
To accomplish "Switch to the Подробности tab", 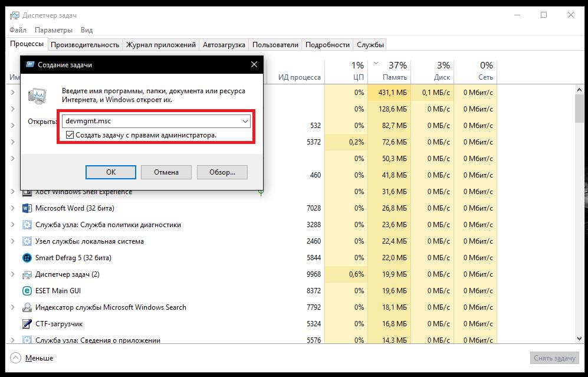I will point(327,45).
